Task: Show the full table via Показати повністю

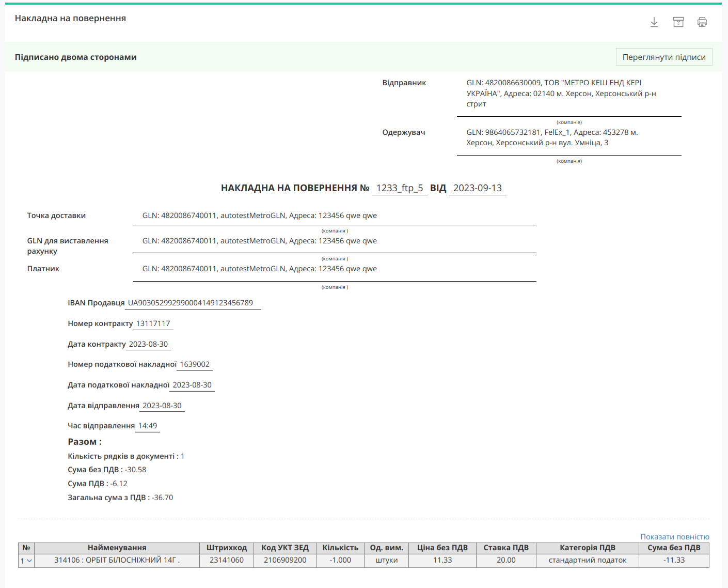Action: [x=675, y=537]
